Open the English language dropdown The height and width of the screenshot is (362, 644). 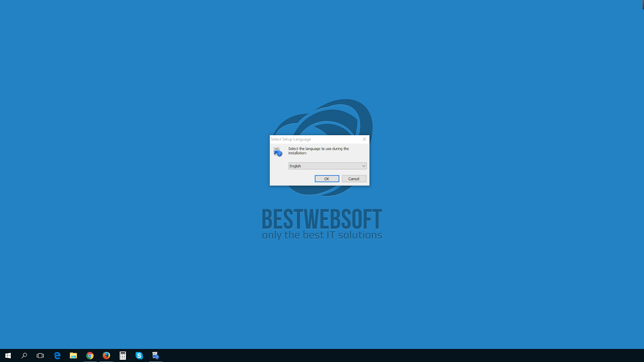[328, 166]
